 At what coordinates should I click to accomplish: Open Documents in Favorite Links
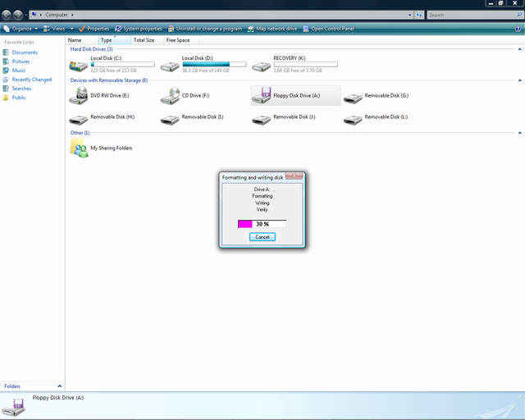coord(25,52)
